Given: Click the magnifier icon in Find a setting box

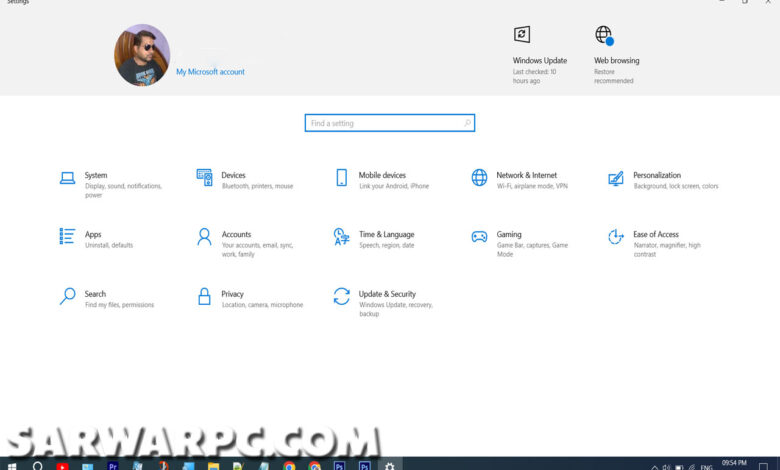Looking at the screenshot, I should [467, 123].
